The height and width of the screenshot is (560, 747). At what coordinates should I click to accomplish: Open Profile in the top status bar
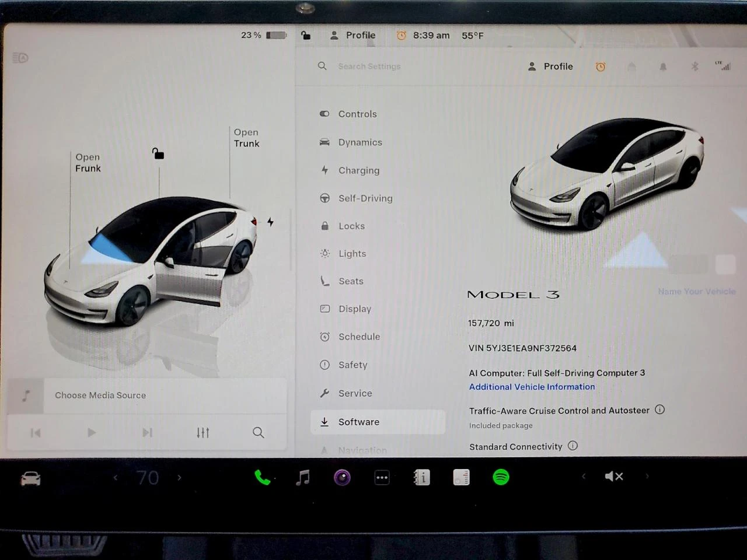352,35
